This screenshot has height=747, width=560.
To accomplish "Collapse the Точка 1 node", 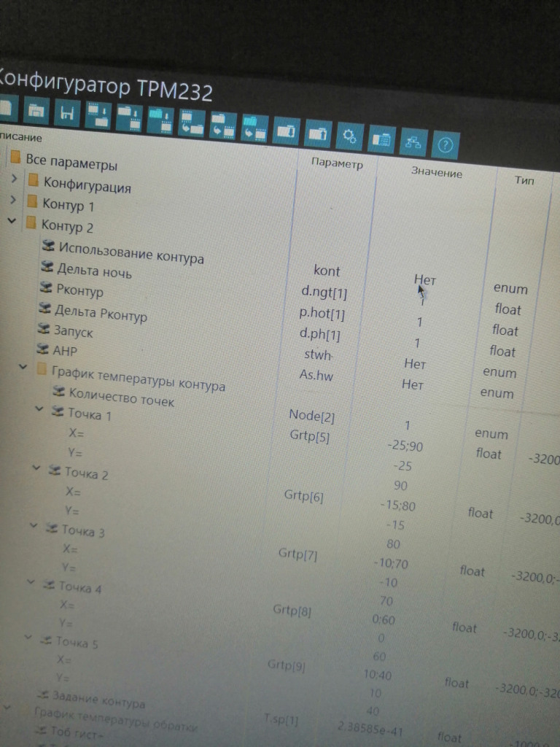I will (x=39, y=409).
